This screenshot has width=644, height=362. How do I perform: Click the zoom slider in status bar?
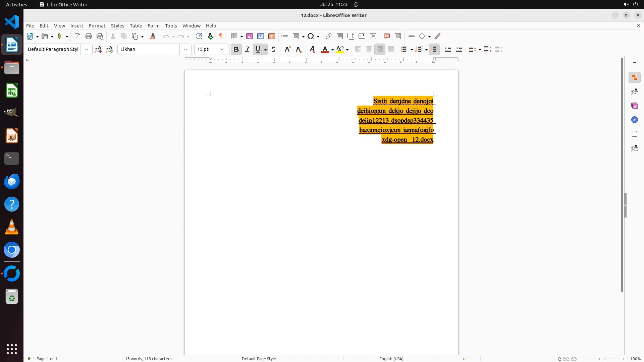point(604,359)
